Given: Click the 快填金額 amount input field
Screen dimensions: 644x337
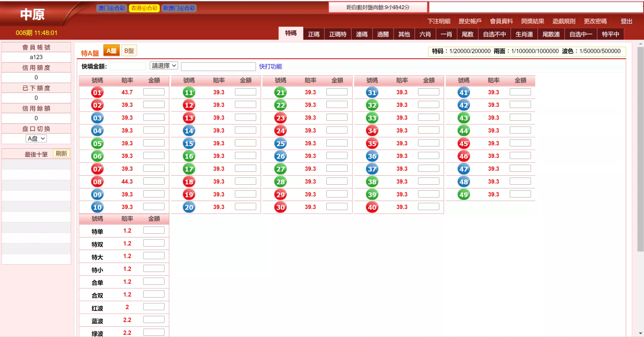Looking at the screenshot, I should click(x=128, y=66).
